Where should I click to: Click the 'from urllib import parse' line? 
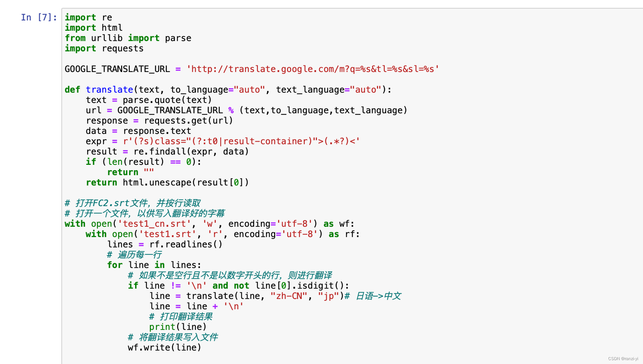(x=128, y=38)
